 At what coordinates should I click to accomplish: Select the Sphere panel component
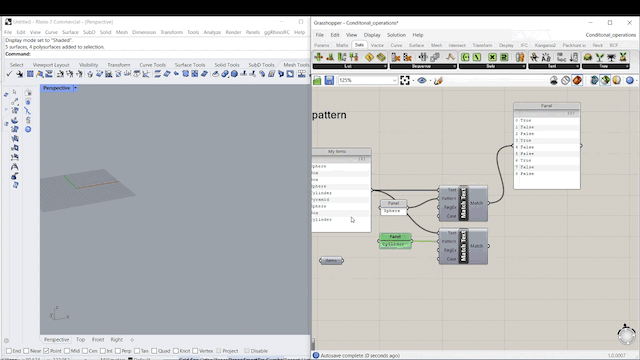pos(393,207)
